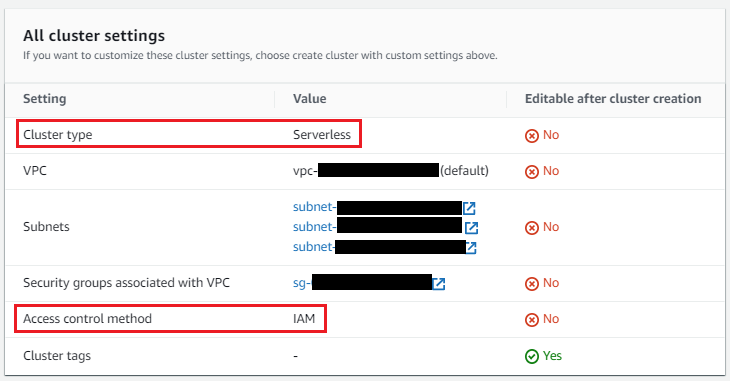Click the red X icon in Subnets row
Viewport: 730px width, 381px height.
pyautogui.click(x=532, y=227)
